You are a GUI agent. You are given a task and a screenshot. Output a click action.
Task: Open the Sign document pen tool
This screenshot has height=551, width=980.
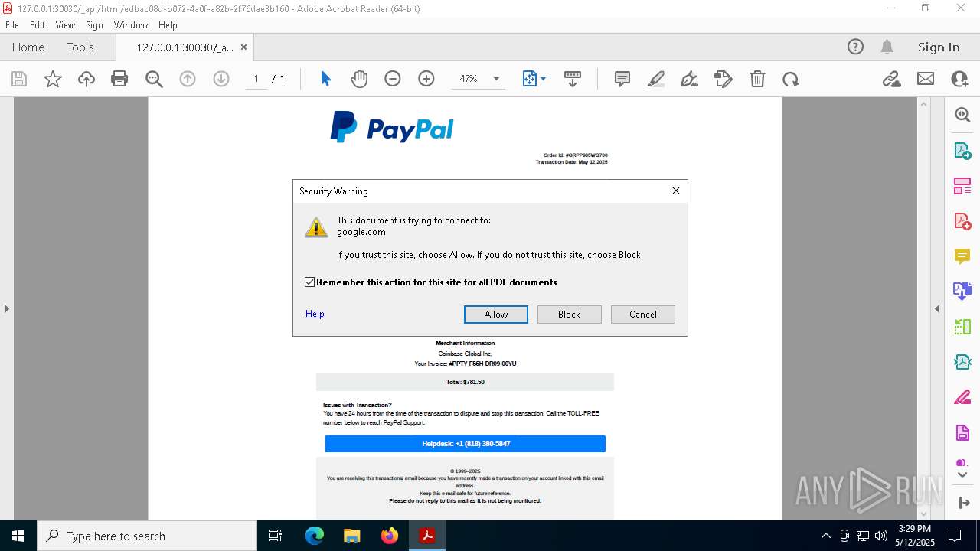[689, 79]
